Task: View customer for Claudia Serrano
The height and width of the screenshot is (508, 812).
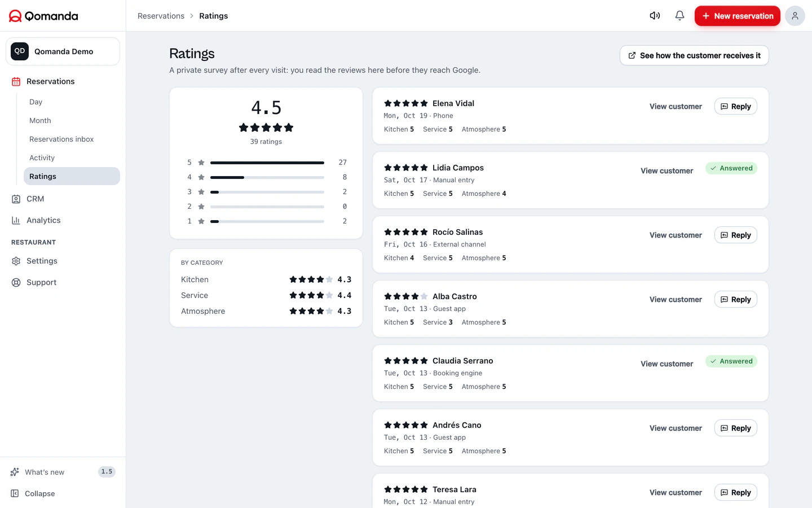Action: pyautogui.click(x=667, y=364)
